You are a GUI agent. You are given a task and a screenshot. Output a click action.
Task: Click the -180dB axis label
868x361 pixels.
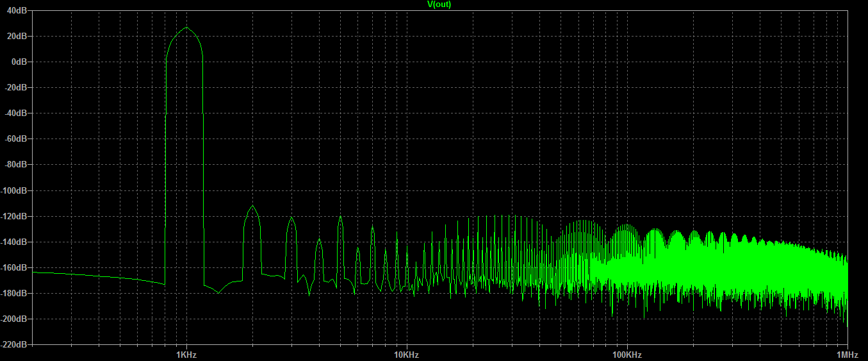point(14,293)
